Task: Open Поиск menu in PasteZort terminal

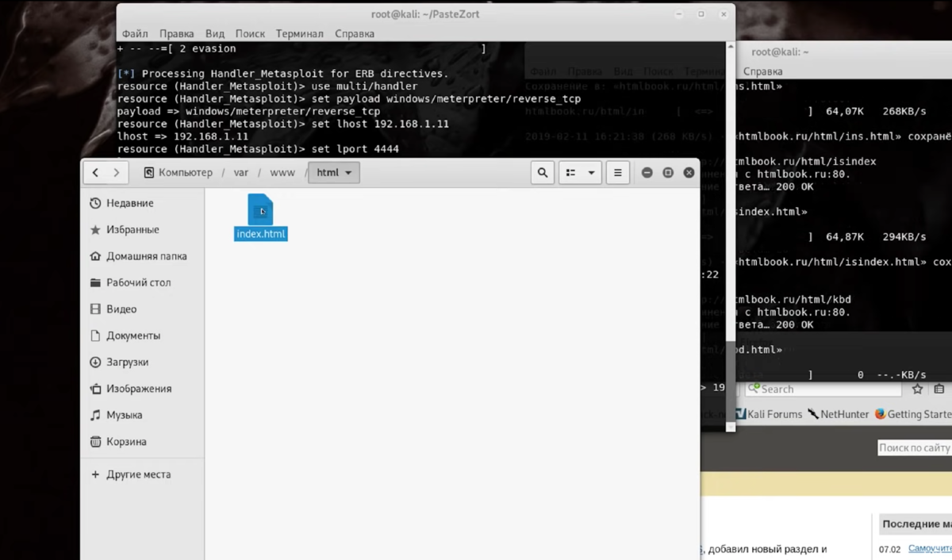Action: [250, 34]
